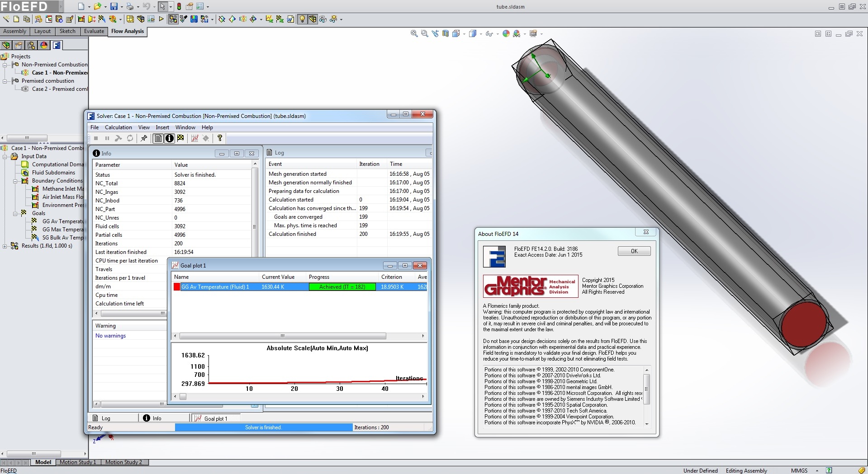Open the Window menu in Solver window
Viewport: 868px width, 474px height.
(x=185, y=127)
